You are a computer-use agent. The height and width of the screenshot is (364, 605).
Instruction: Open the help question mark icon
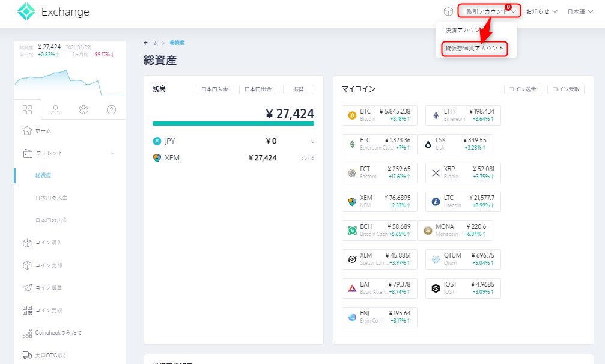coord(111,109)
